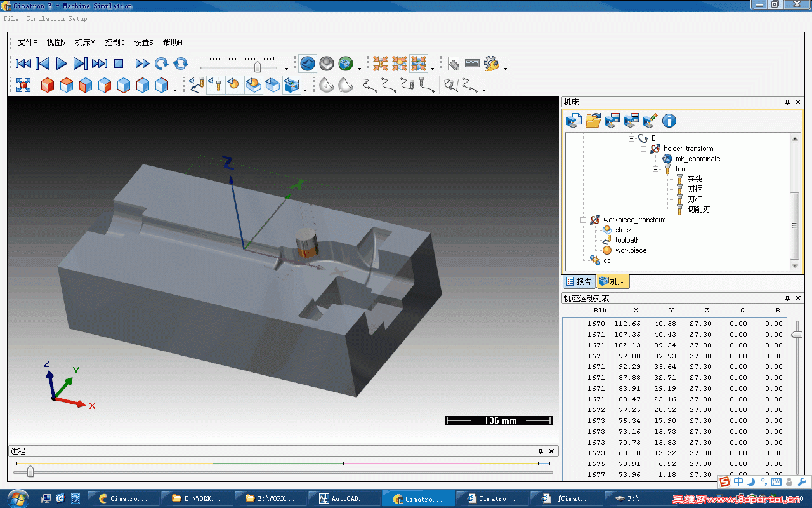Click the edit machine pencil icon
Screen dimensions: 812x508
tap(650, 120)
